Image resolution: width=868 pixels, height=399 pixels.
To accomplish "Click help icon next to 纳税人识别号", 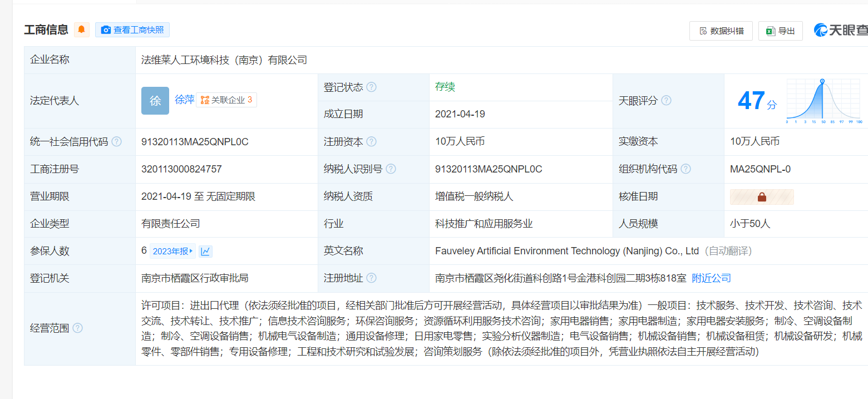I will [391, 169].
